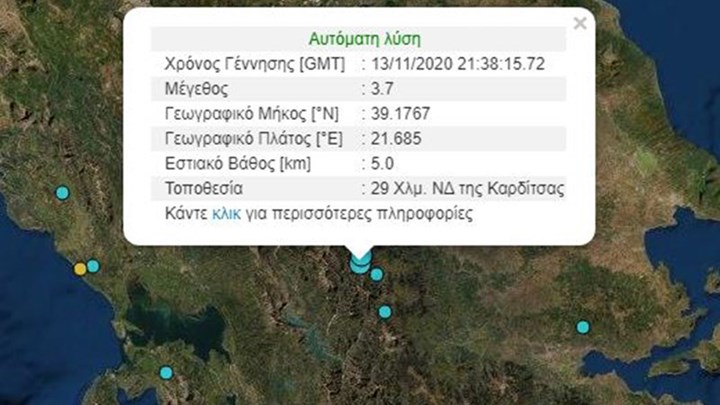The height and width of the screenshot is (405, 720).
Task: Click the value 39.1767
Action: click(x=400, y=113)
